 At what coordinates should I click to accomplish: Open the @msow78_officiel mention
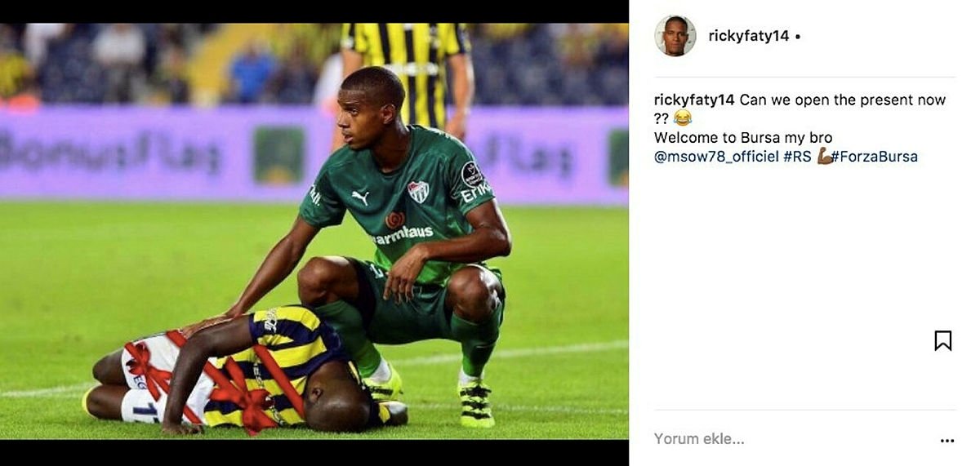coord(716,156)
